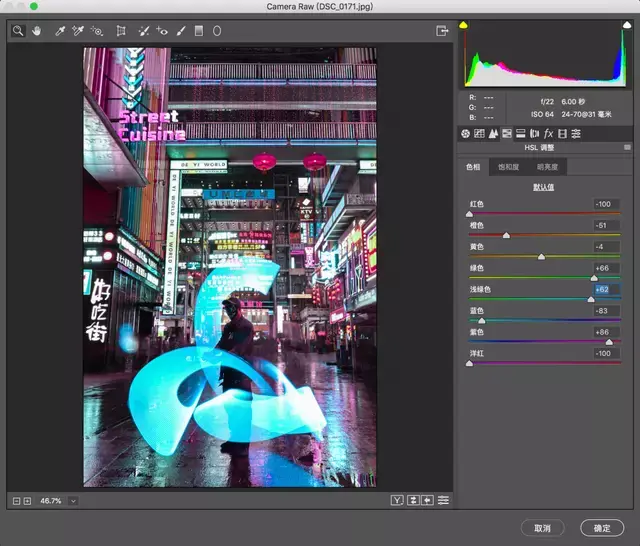Image resolution: width=640 pixels, height=546 pixels.
Task: Click the 红色 hue slider handle
Action: tap(469, 214)
